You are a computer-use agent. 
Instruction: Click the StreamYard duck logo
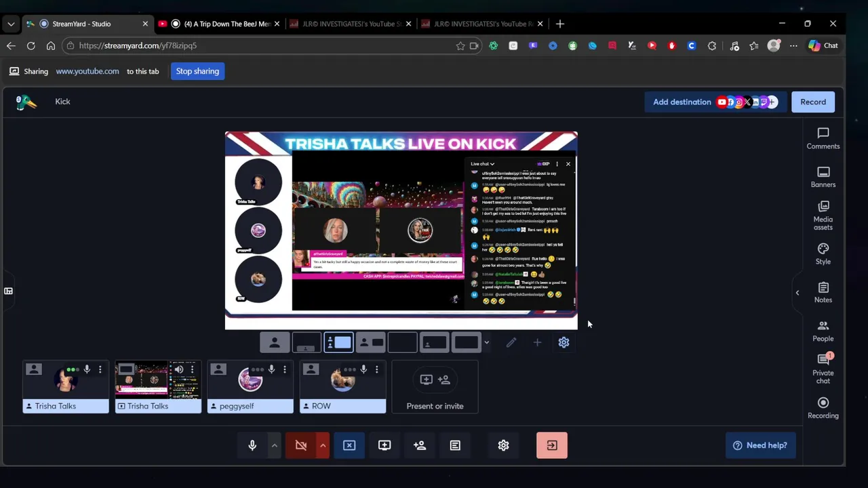pyautogui.click(x=26, y=102)
